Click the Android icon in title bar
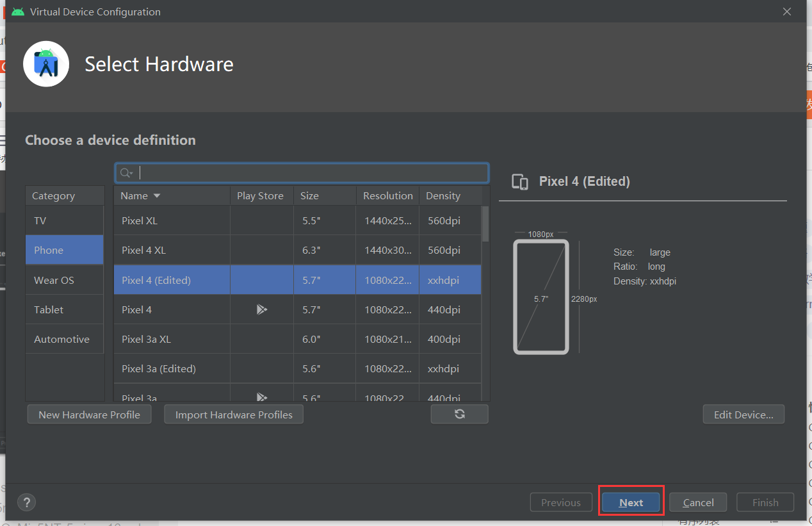 [x=18, y=12]
